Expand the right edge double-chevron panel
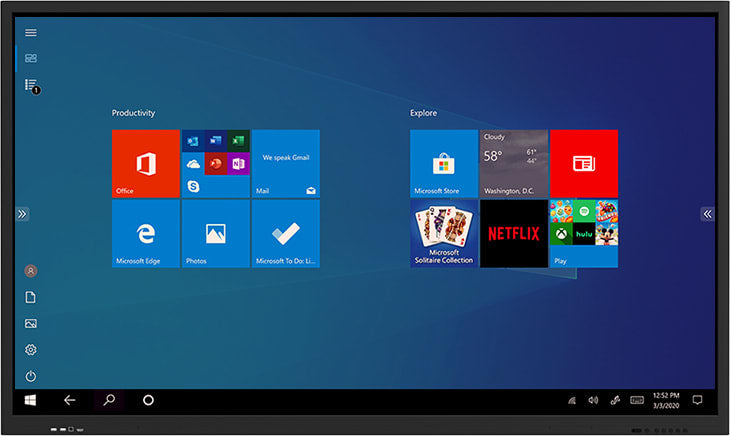 point(707,214)
